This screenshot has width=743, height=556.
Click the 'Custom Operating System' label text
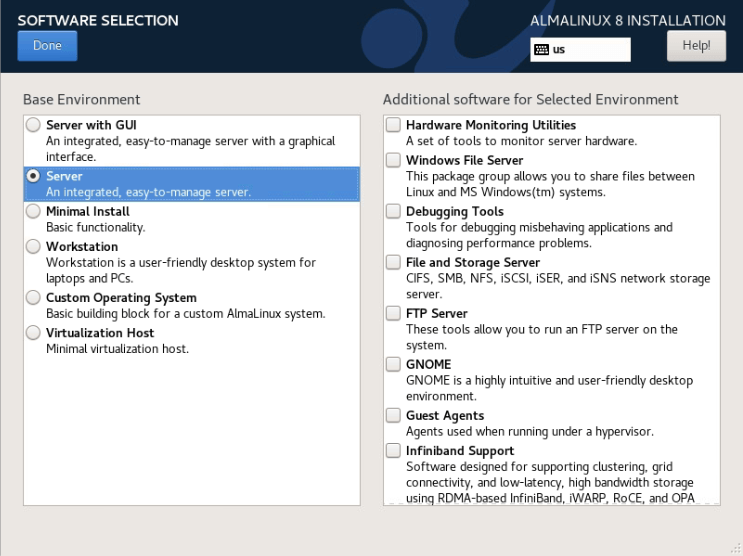121,298
